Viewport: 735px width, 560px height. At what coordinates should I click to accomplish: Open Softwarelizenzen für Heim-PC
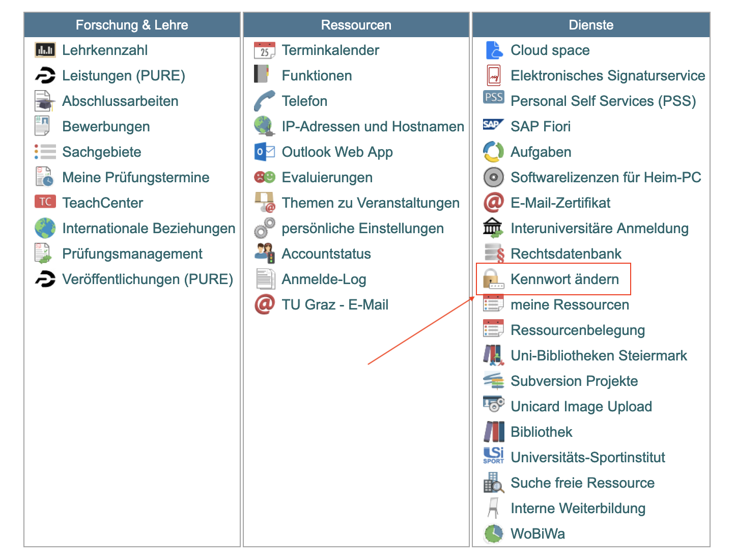click(x=606, y=178)
